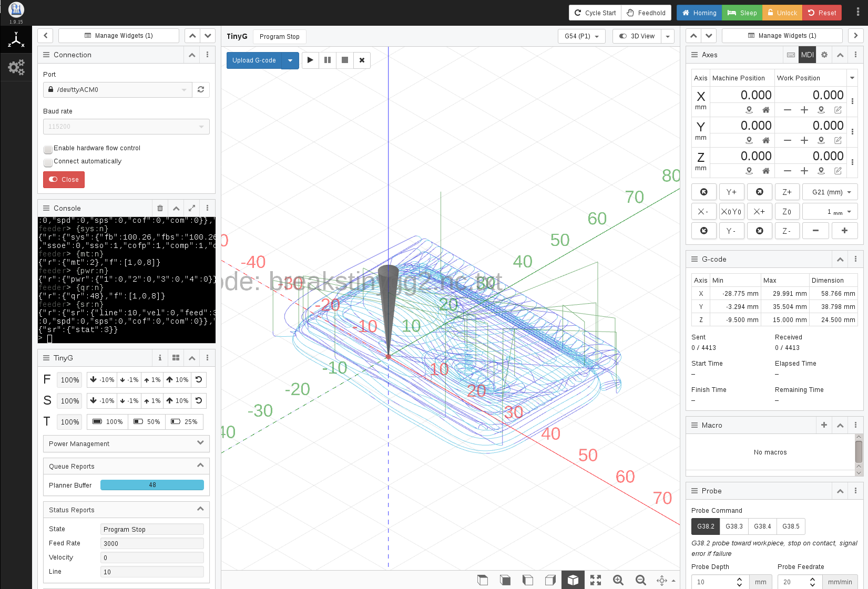This screenshot has width=868, height=589.
Task: Open keyboard jogging via the keyboard icon
Action: point(791,55)
